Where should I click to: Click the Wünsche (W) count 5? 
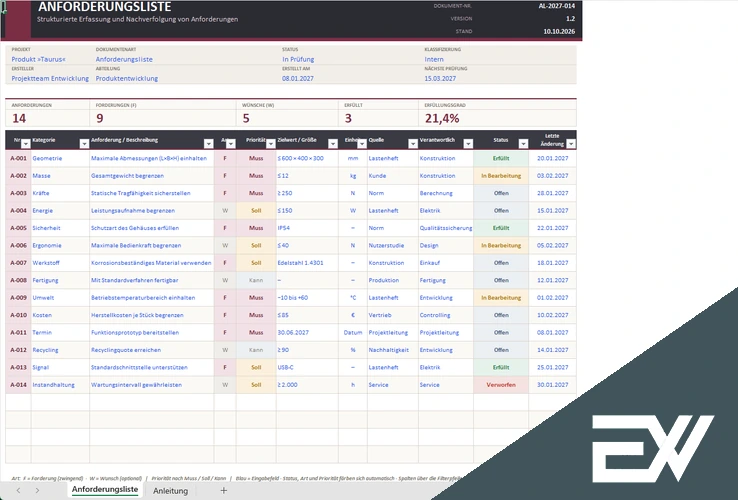[x=246, y=119]
